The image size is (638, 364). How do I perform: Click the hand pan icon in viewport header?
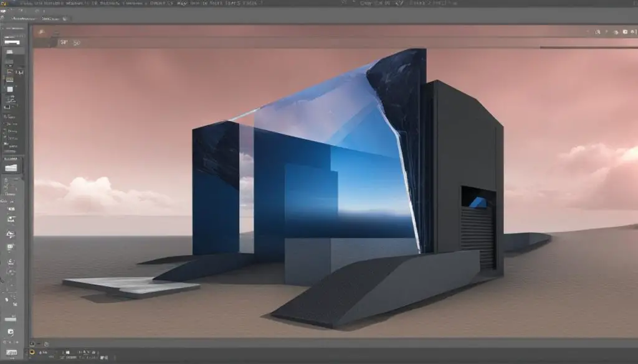click(x=616, y=32)
